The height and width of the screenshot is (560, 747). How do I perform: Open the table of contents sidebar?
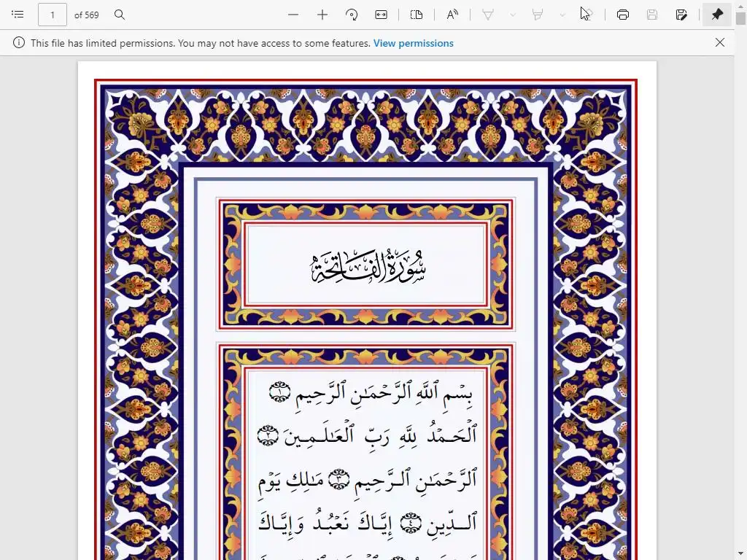pos(18,15)
